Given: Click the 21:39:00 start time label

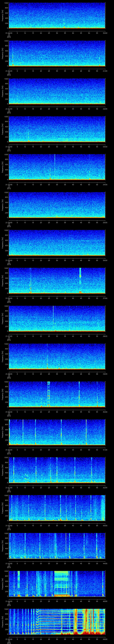Looking at the screenshot, I should (x=9, y=412).
